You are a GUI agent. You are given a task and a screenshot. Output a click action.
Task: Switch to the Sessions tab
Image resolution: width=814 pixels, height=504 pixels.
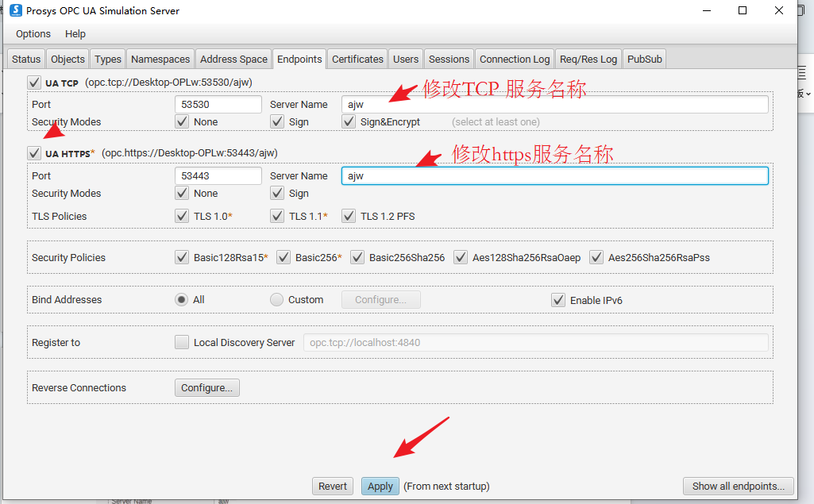[x=449, y=60]
